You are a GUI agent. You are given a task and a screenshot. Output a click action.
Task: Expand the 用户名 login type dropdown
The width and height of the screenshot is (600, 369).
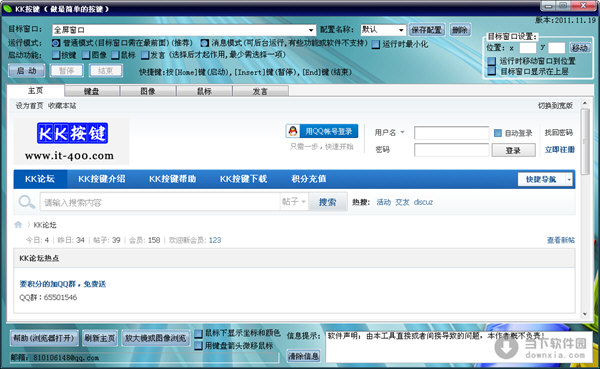(402, 132)
